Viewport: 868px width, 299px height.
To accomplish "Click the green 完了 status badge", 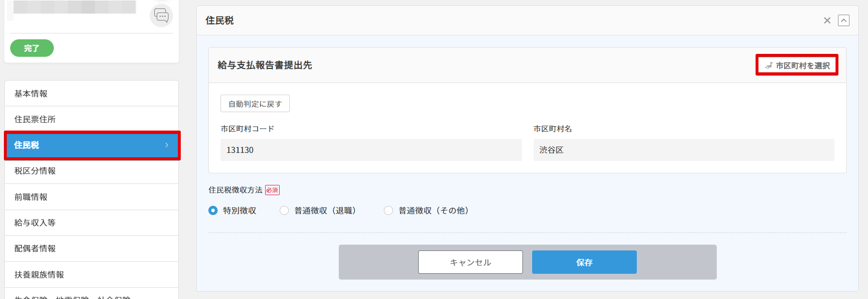I will point(32,48).
